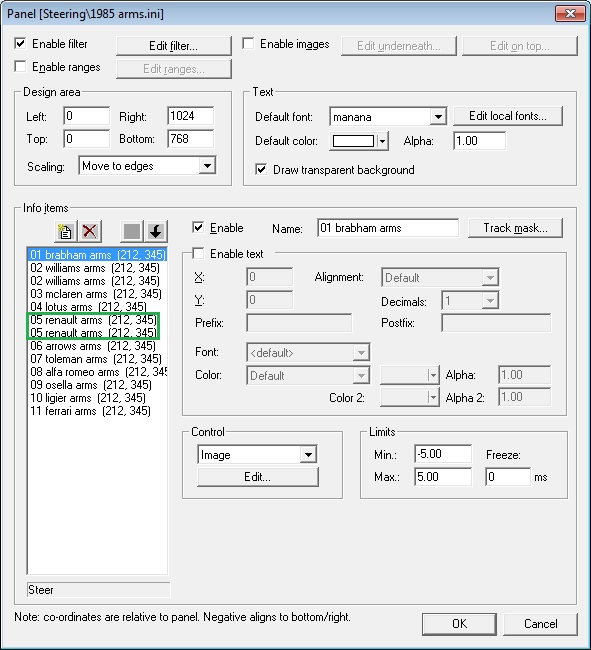
Task: Confirm with the OK button
Action: (459, 624)
